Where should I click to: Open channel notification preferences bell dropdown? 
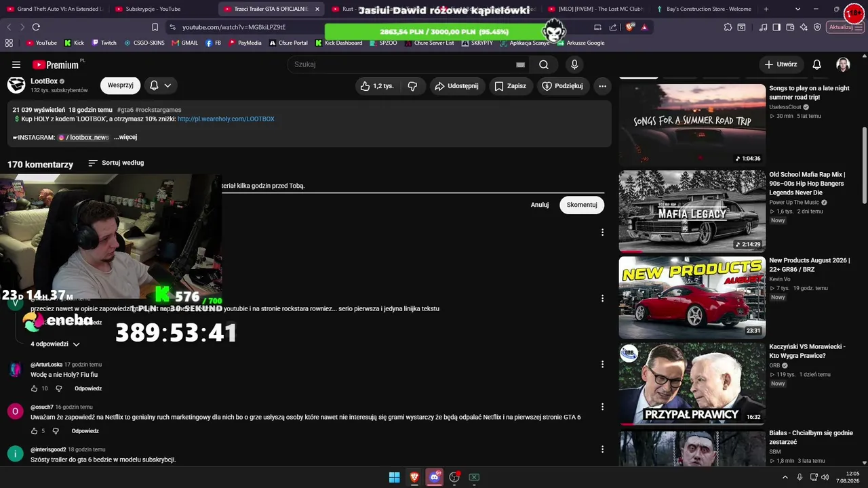point(161,85)
